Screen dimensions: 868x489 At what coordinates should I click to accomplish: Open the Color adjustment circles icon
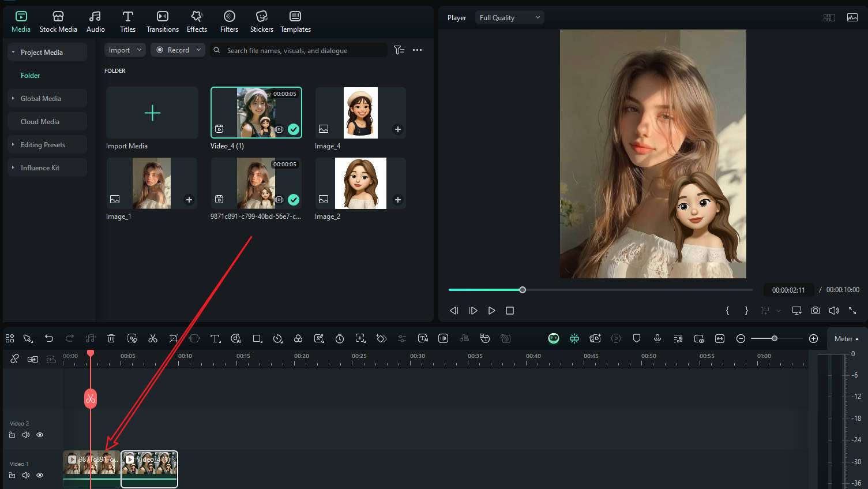pyautogui.click(x=298, y=338)
